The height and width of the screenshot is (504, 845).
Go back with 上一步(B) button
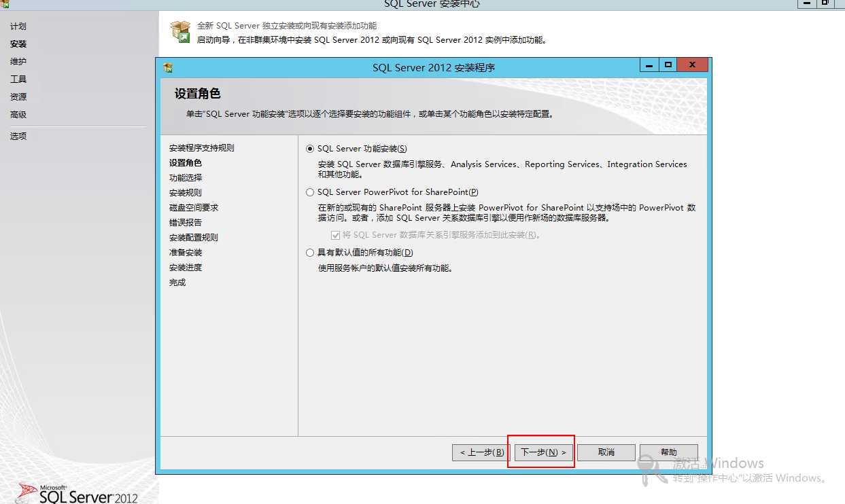click(481, 452)
